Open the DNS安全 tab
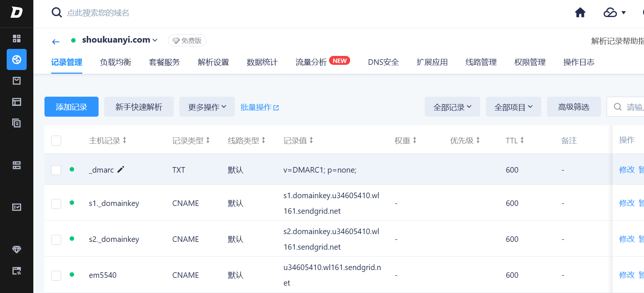The image size is (644, 293). (x=383, y=62)
